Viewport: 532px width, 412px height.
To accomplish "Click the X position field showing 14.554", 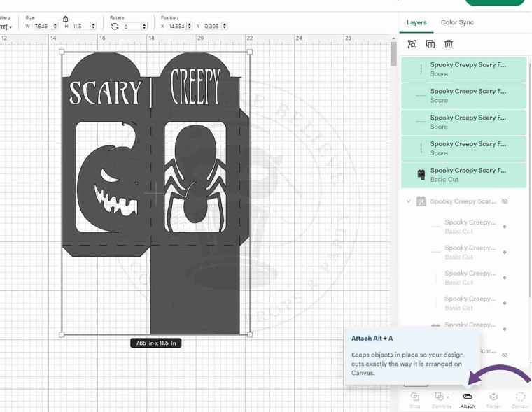I will coord(177,26).
